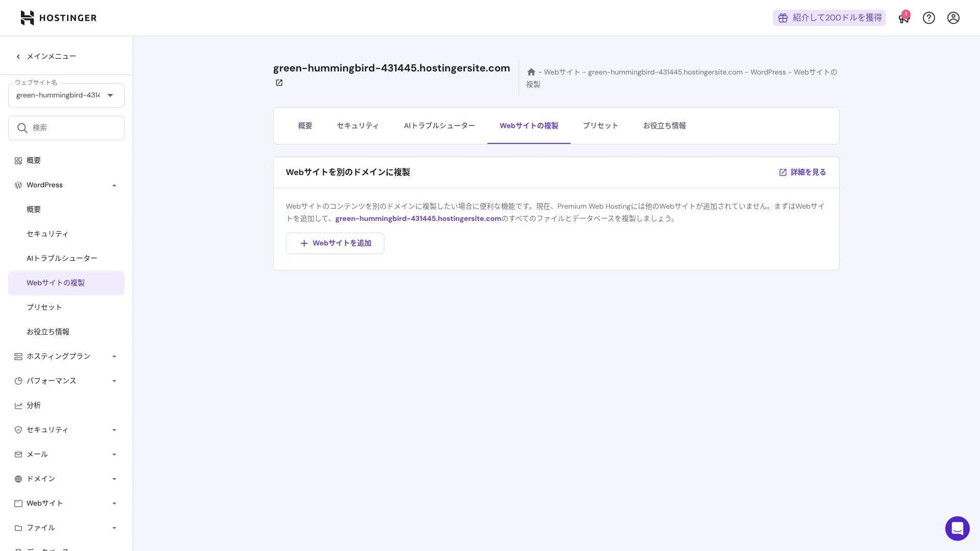Viewport: 980px width, 551px height.
Task: Open the user account profile icon
Action: point(953,18)
